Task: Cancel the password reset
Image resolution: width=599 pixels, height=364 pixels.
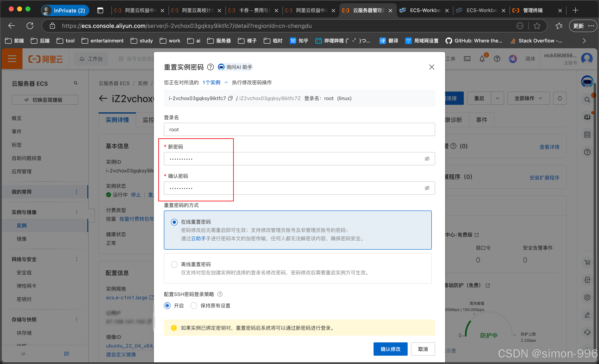Action: coord(423,349)
